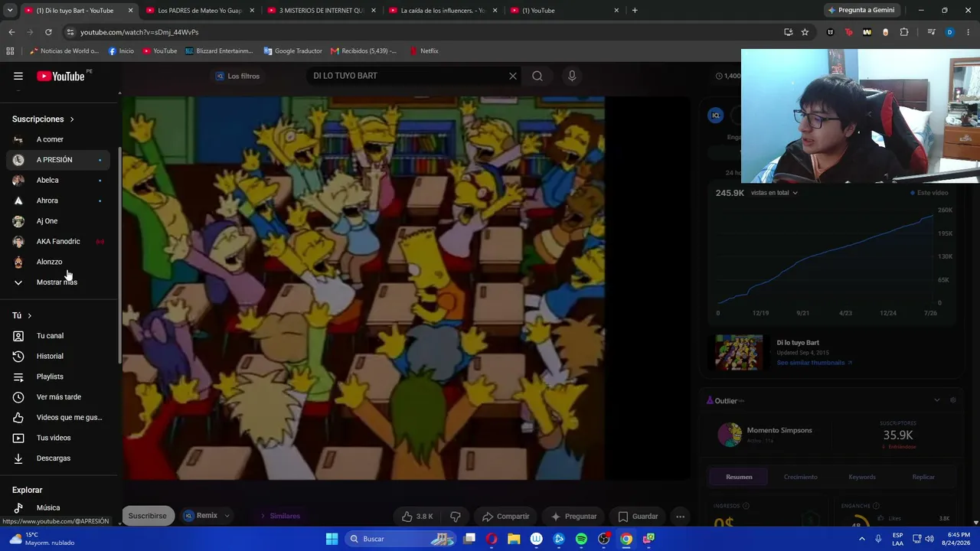Expand the Tú section arrow

(30, 315)
